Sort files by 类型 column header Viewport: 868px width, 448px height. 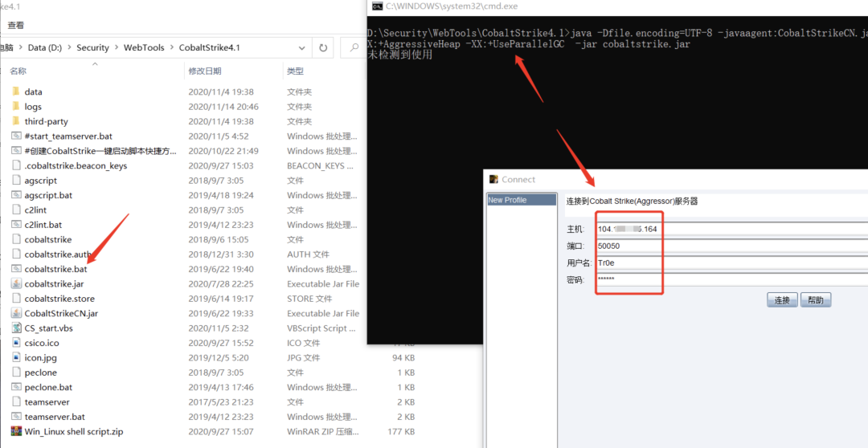tap(295, 71)
